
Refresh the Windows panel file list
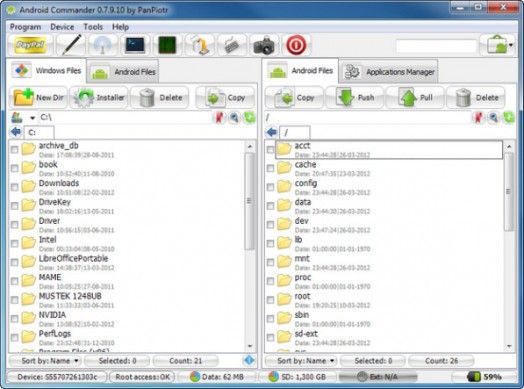click(249, 117)
